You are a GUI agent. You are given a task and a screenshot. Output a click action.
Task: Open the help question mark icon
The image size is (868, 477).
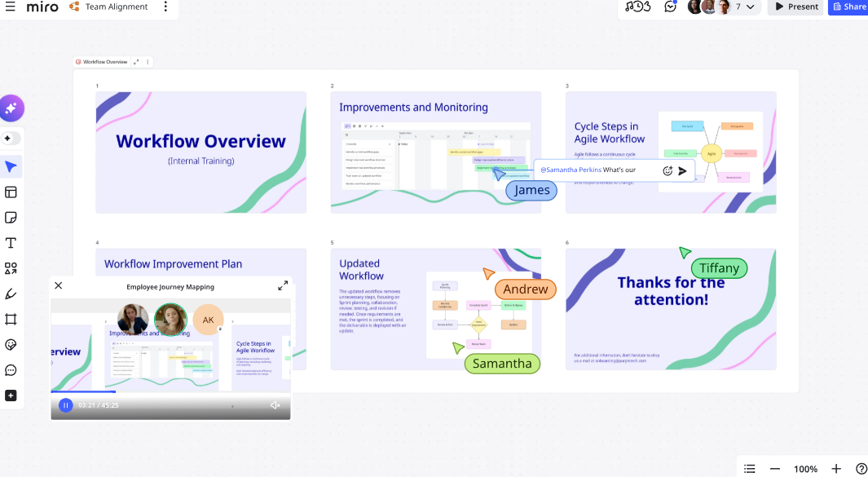point(861,469)
